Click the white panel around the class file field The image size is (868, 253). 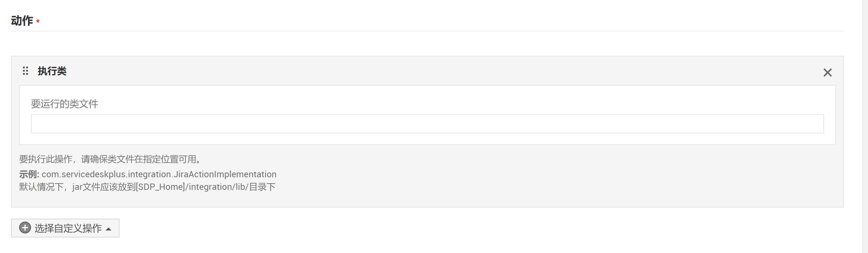427,139
